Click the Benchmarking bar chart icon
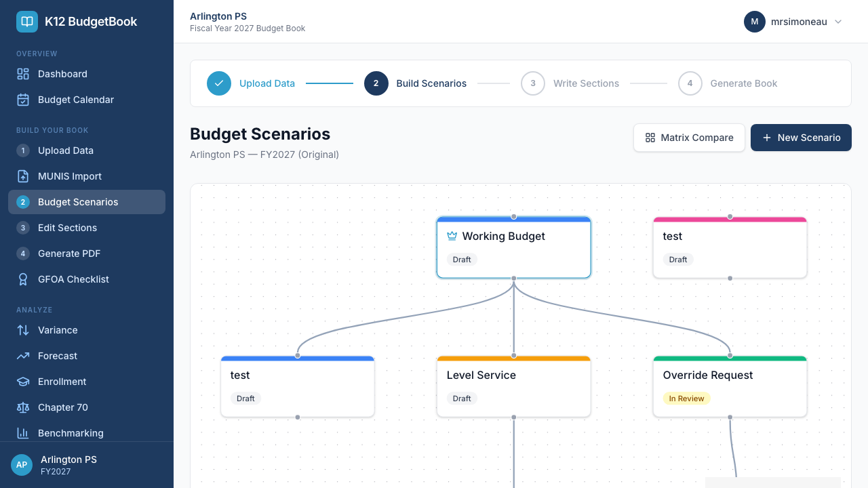The width and height of the screenshot is (868, 488). tap(23, 433)
